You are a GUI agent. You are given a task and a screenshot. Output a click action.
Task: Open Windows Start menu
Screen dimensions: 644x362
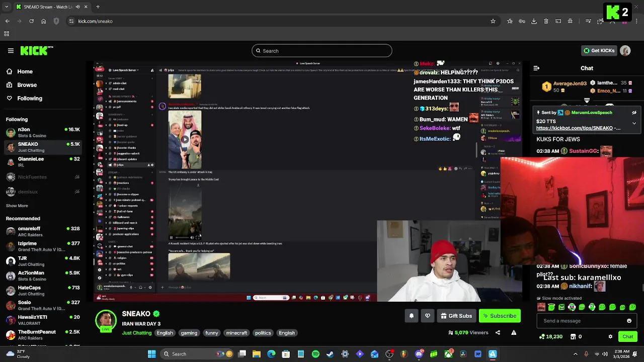pyautogui.click(x=151, y=354)
